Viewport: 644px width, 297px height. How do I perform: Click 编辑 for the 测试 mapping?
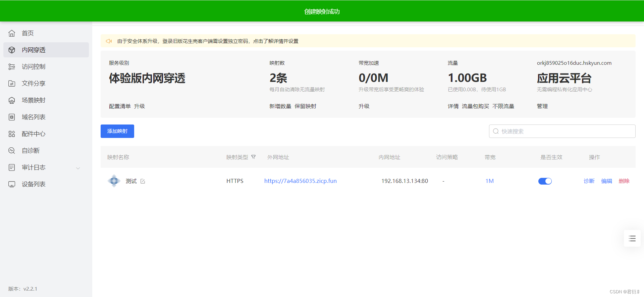607,181
